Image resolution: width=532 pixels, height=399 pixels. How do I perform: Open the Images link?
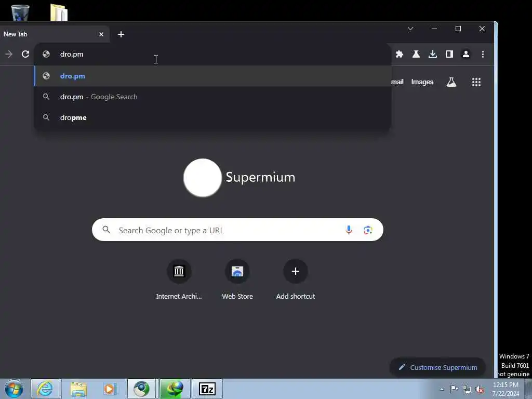point(422,82)
